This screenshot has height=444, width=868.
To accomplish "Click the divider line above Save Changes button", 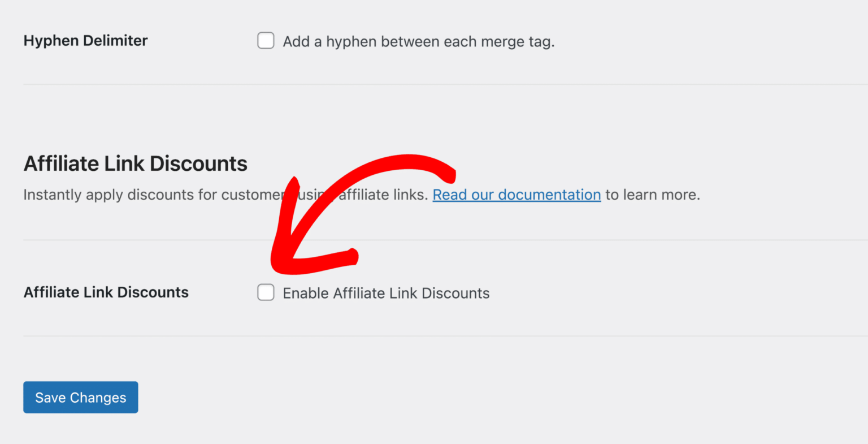I will 445,336.
